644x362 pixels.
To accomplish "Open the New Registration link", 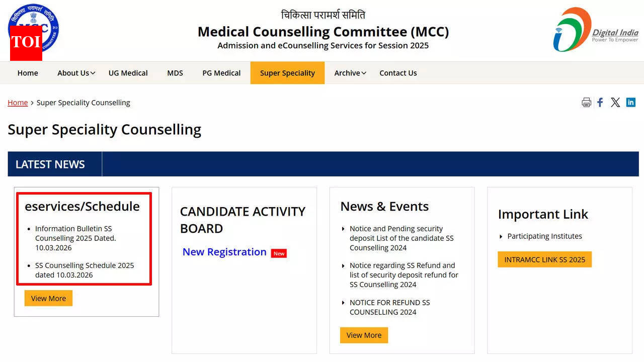I will pos(224,252).
